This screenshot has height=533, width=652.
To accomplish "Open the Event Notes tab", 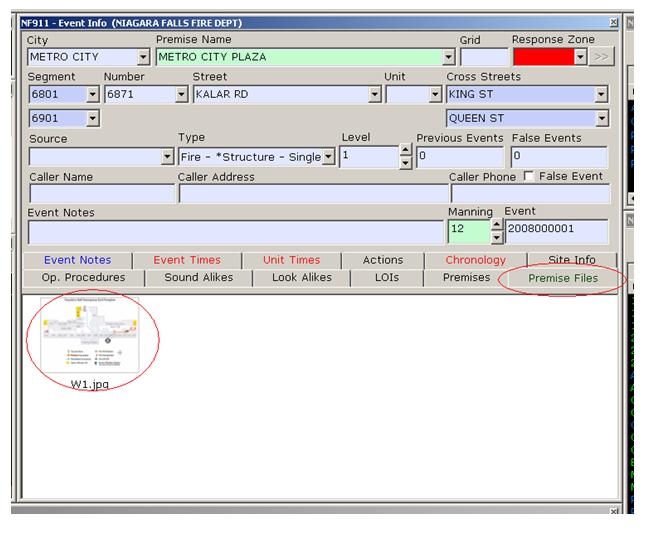I will (x=77, y=260).
